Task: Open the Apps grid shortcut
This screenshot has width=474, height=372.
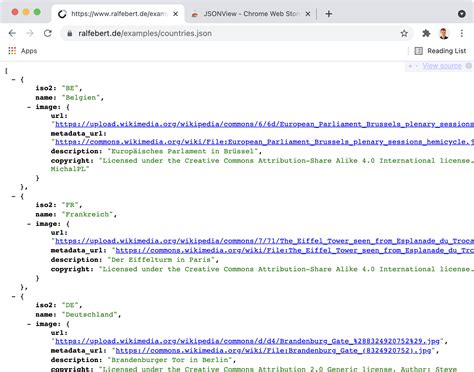Action: coord(23,51)
